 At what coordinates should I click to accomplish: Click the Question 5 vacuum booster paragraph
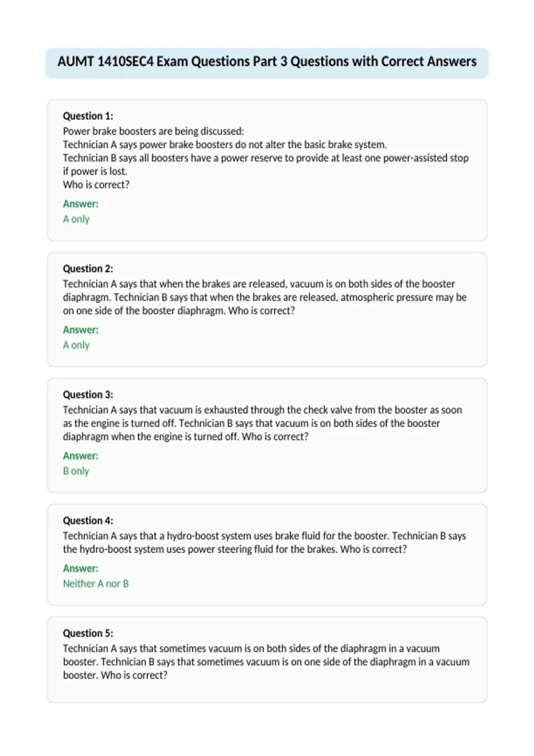click(x=266, y=661)
